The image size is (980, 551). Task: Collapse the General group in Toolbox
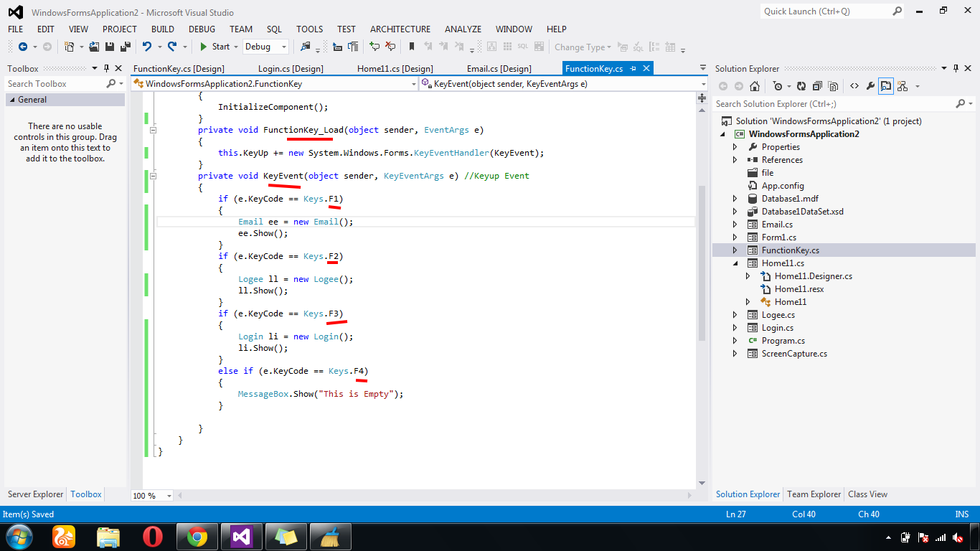click(x=12, y=100)
